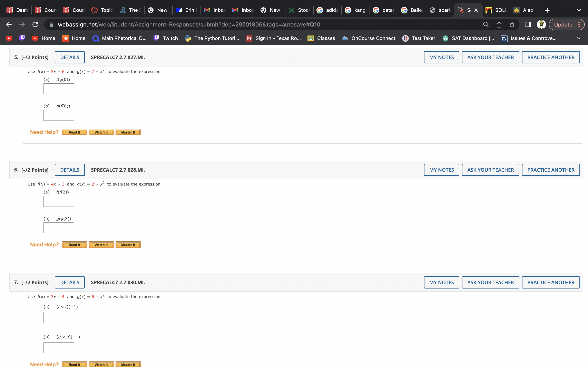Image resolution: width=588 pixels, height=367 pixels.
Task: Open the Twitch bookmark
Action: click(166, 38)
